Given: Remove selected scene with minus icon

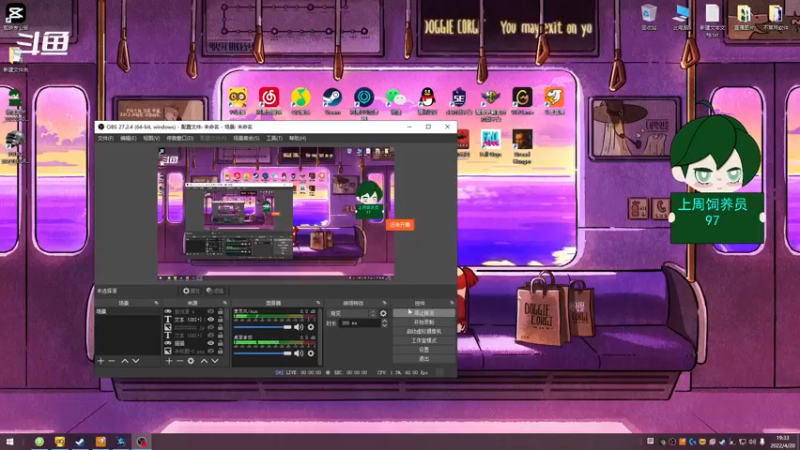Looking at the screenshot, I should click(112, 361).
